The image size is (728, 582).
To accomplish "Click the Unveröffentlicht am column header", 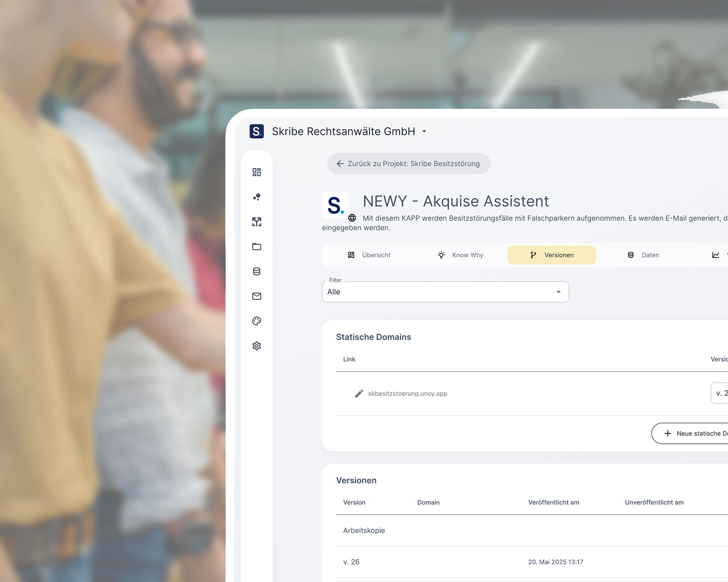I will [654, 502].
